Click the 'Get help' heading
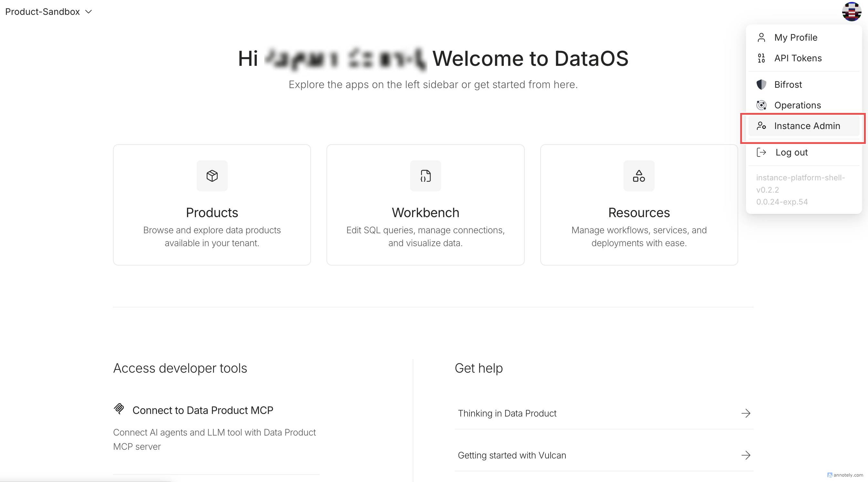Viewport: 868px width, 482px height. click(x=479, y=368)
